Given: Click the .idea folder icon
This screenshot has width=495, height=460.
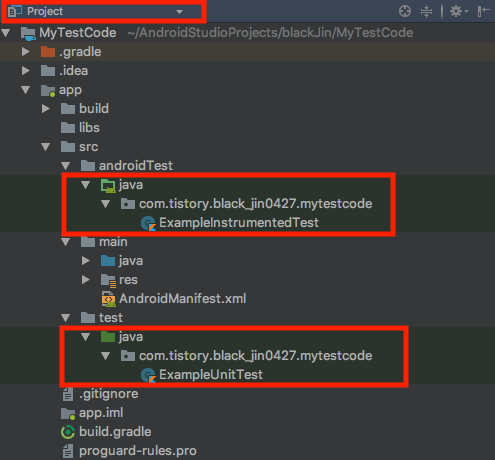Looking at the screenshot, I should click(48, 71).
